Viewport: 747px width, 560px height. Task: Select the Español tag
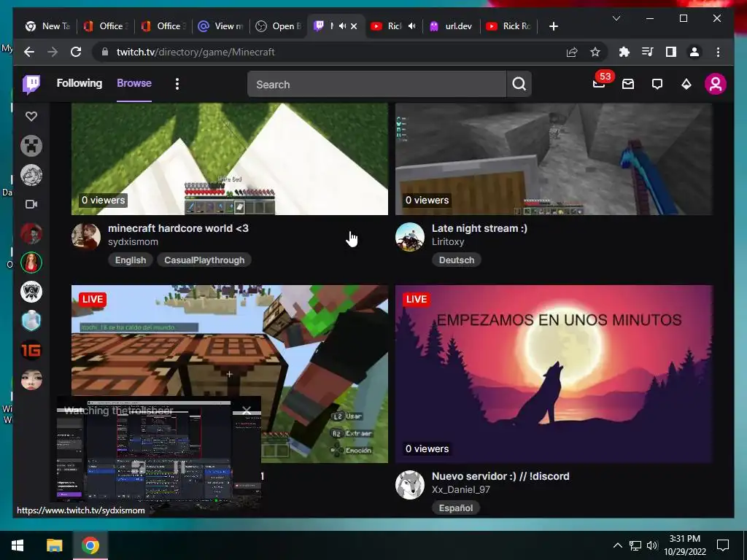point(455,508)
